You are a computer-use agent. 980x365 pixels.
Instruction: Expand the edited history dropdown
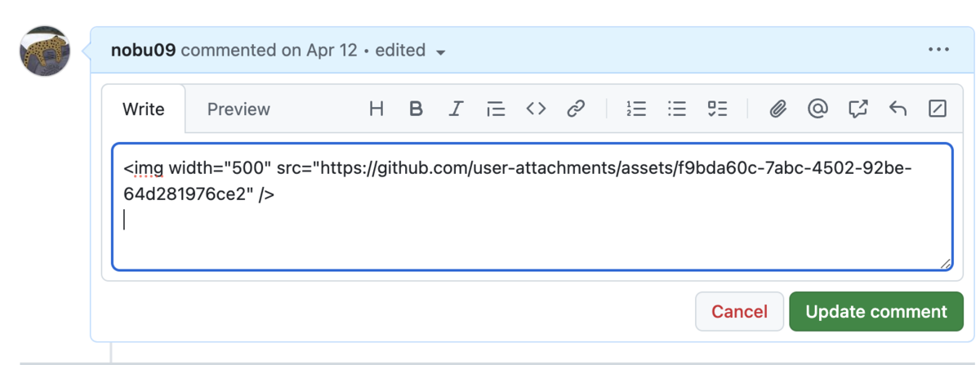pos(441,51)
